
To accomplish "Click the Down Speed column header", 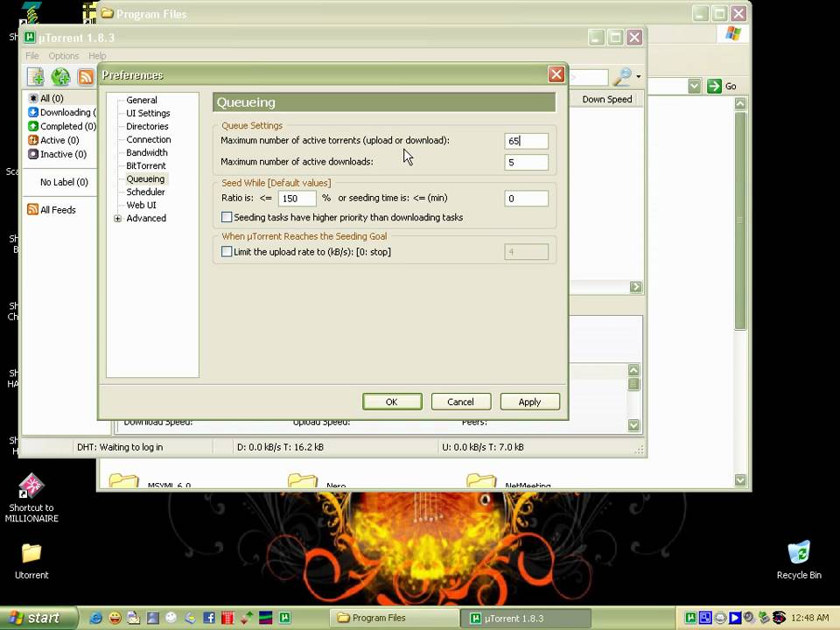I will coord(605,99).
